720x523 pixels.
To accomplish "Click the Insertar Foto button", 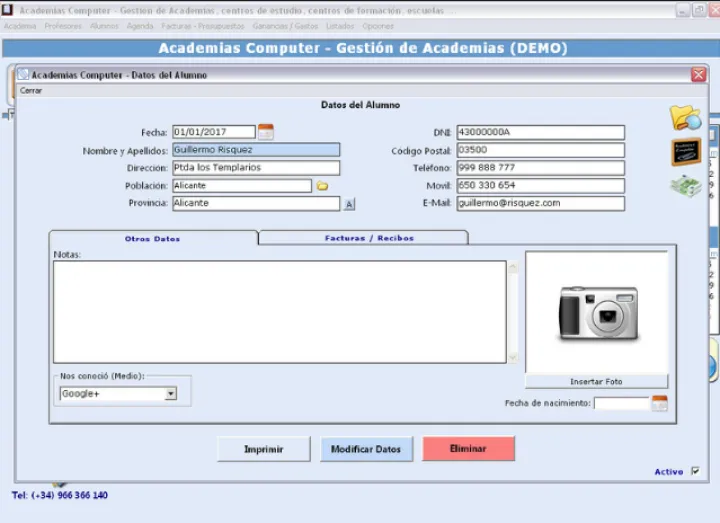I will point(596,382).
